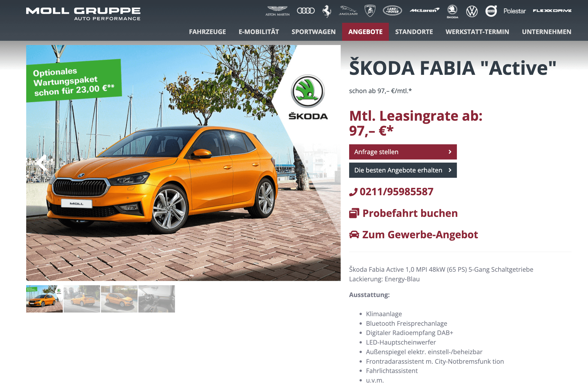Open the Škoda brand logo in header
Viewport: 588px width, 391px height.
pyautogui.click(x=452, y=12)
